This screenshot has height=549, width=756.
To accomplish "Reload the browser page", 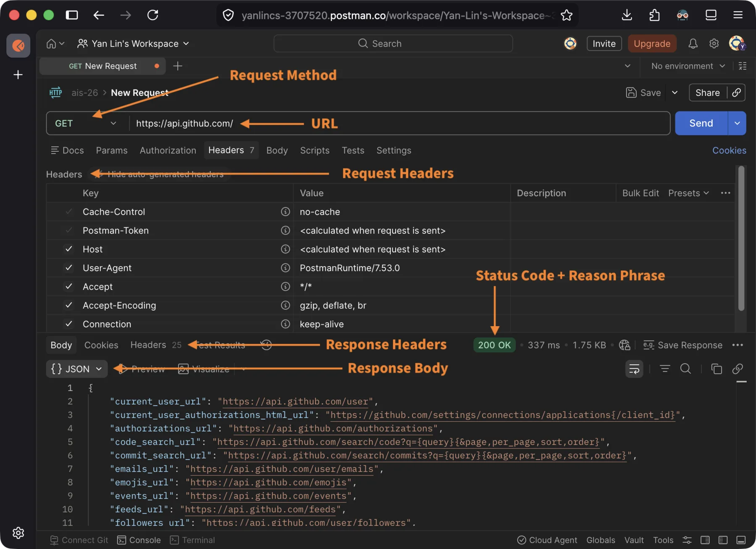I will (153, 15).
